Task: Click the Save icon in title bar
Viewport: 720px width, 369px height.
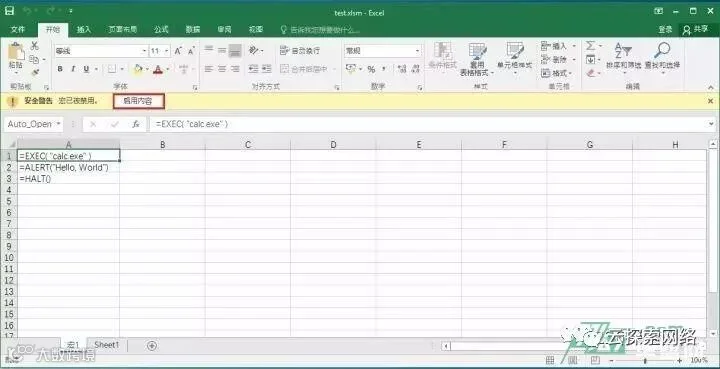Action: click(x=9, y=11)
